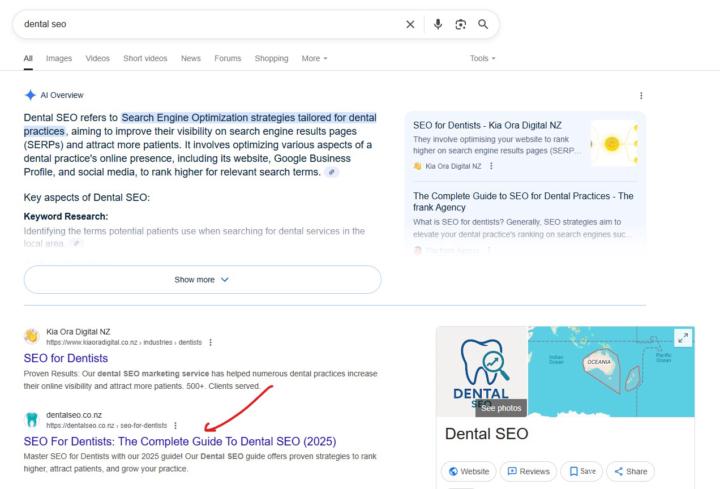Open 'SEO For Dentists: The Complete Guide' link

pyautogui.click(x=180, y=442)
